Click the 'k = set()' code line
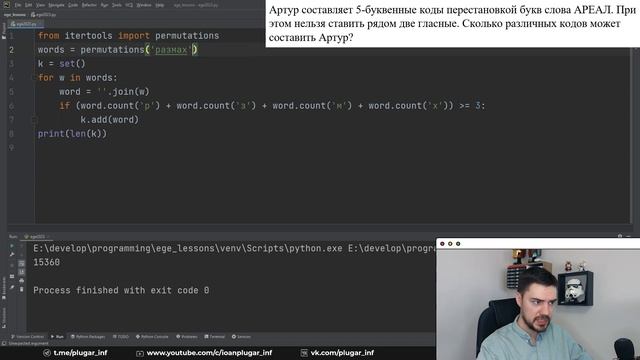The width and height of the screenshot is (640, 360). 62,64
